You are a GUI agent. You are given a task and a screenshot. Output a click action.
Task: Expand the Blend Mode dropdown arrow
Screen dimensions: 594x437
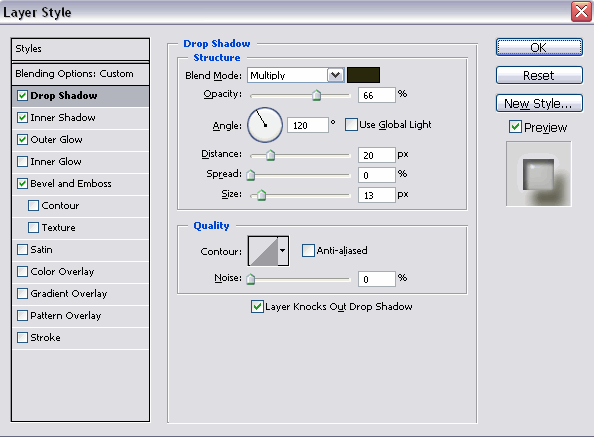coord(335,75)
